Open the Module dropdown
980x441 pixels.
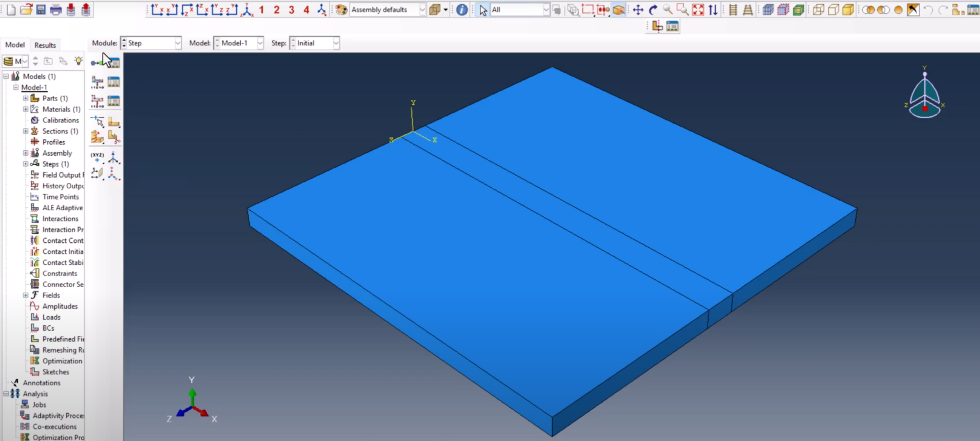pos(178,43)
